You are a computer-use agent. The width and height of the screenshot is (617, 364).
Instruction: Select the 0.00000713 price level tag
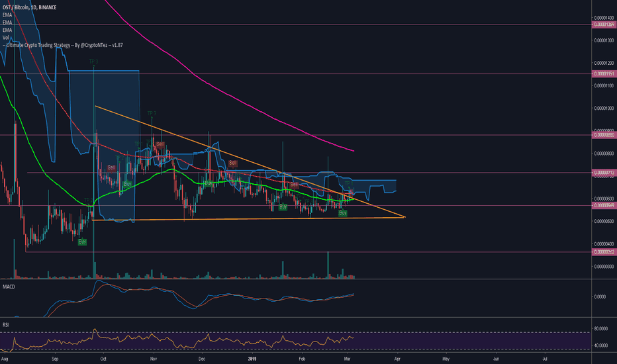coord(604,173)
